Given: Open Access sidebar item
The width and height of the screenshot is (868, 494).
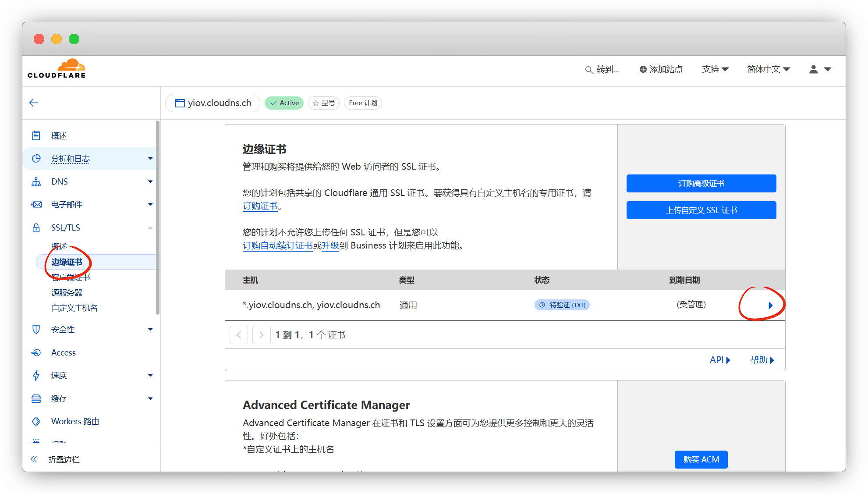Looking at the screenshot, I should pyautogui.click(x=64, y=352).
